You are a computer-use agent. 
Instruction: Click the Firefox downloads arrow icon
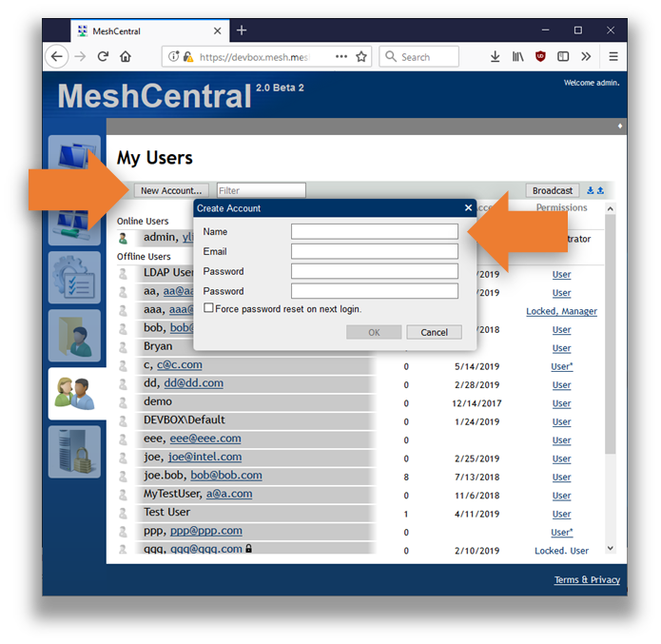[x=496, y=57]
